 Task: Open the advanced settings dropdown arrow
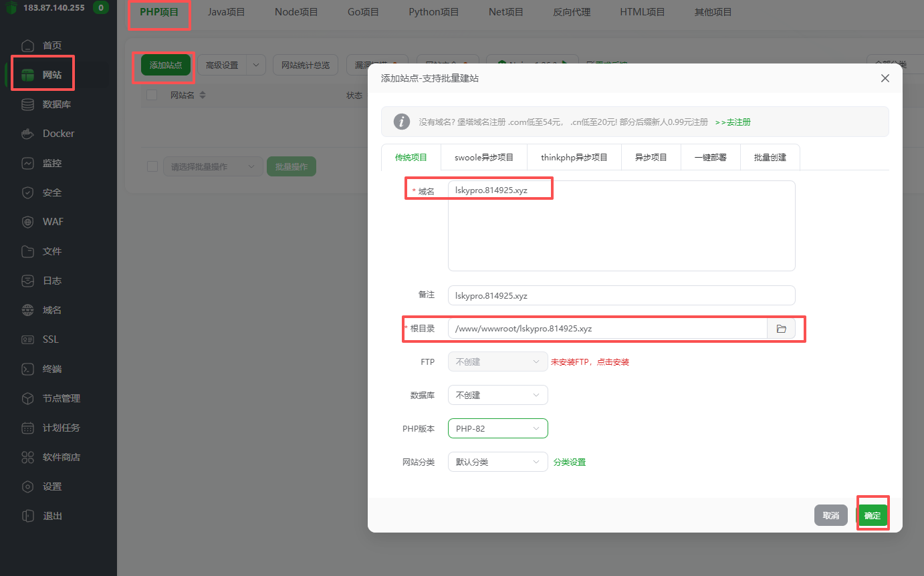tap(256, 65)
